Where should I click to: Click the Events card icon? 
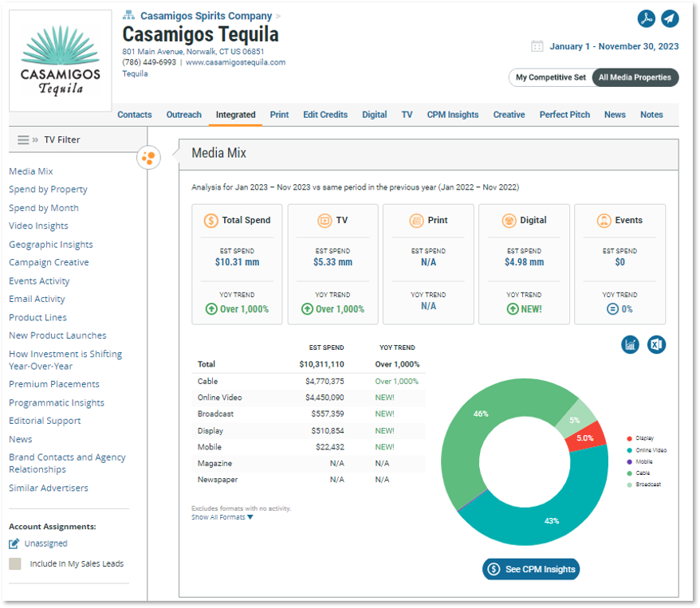click(604, 221)
